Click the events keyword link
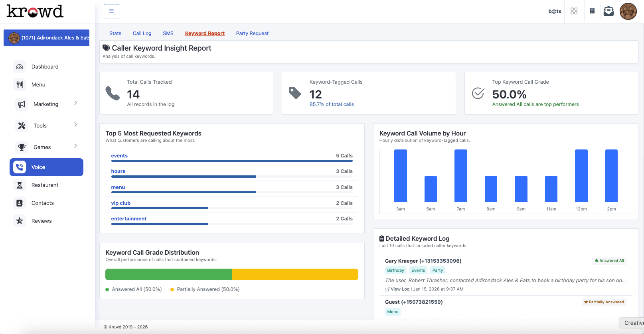Image resolution: width=644 pixels, height=334 pixels. 119,156
